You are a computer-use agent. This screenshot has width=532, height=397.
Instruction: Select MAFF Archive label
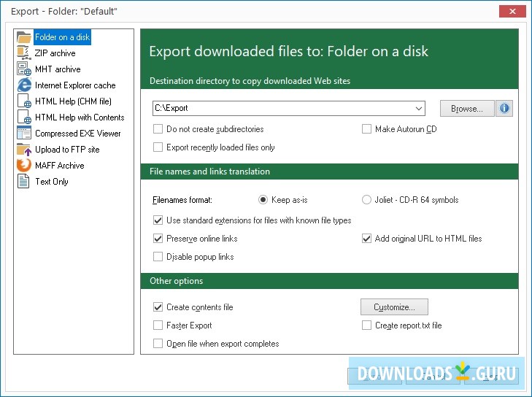(x=59, y=166)
